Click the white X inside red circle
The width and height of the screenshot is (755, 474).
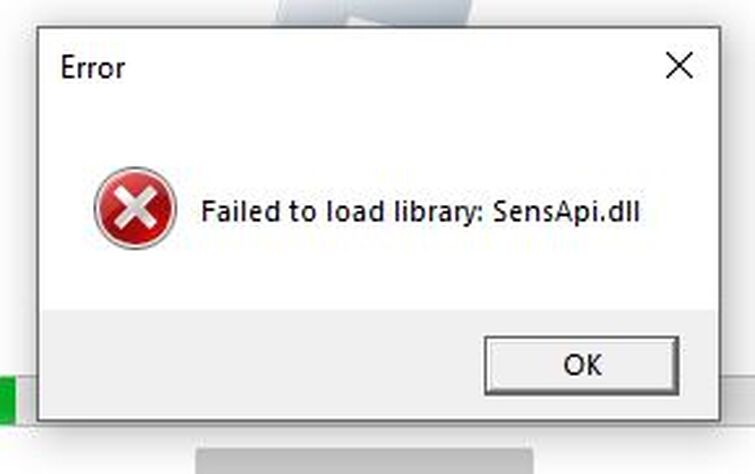pos(135,208)
